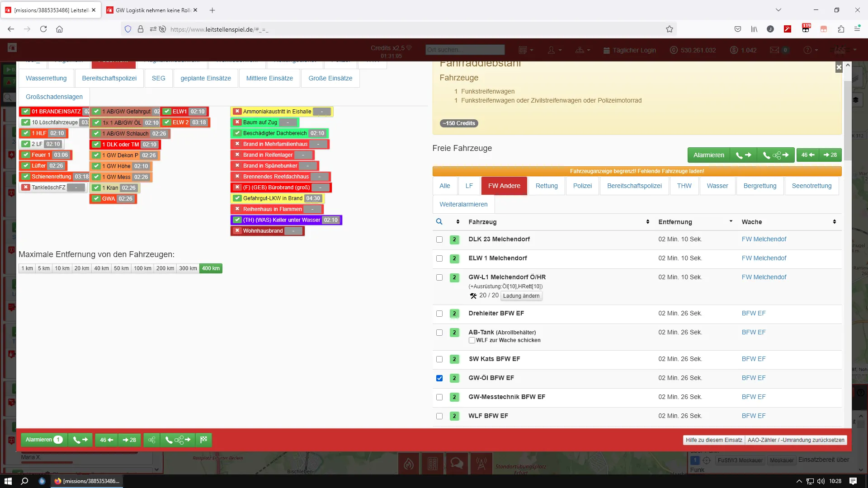
Task: Sort by Wache column arrows
Action: tap(835, 222)
